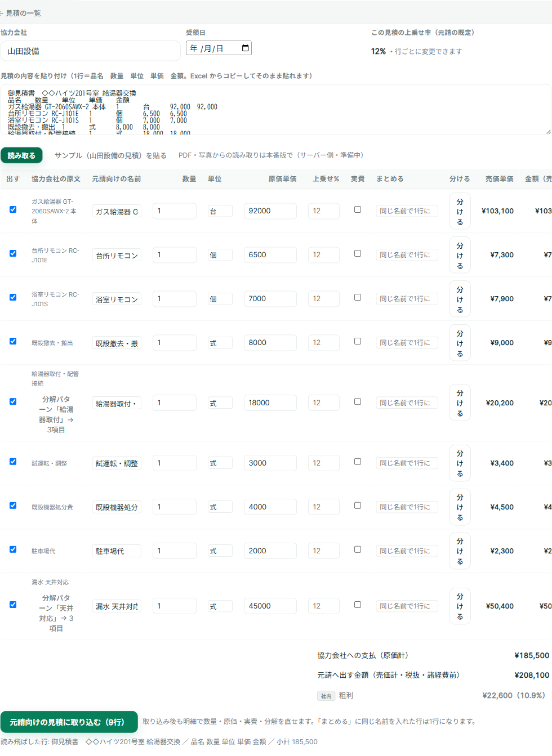Enable 実費 checkbox for 既設機器処分 row
Image resolution: width=552 pixels, height=756 pixels.
358,506
